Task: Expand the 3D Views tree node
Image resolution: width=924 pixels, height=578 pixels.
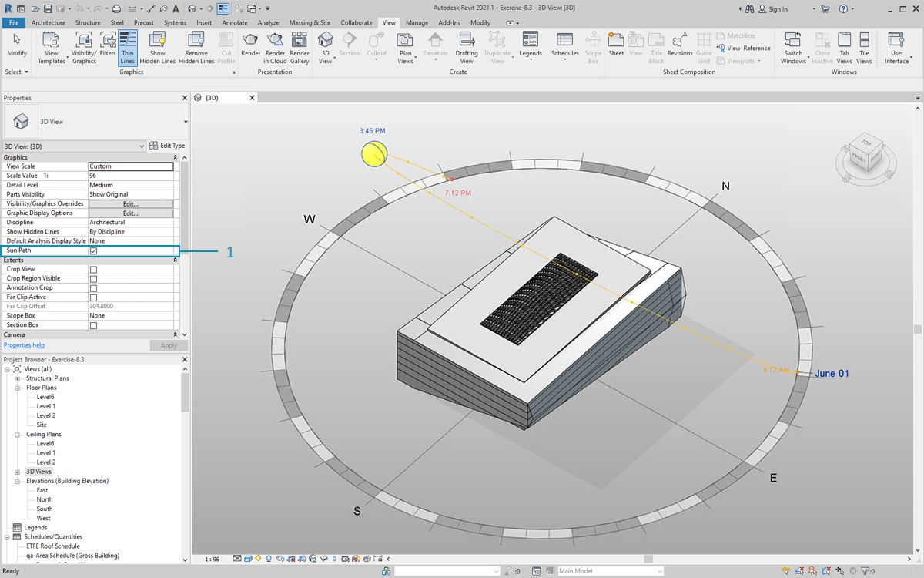Action: click(17, 472)
